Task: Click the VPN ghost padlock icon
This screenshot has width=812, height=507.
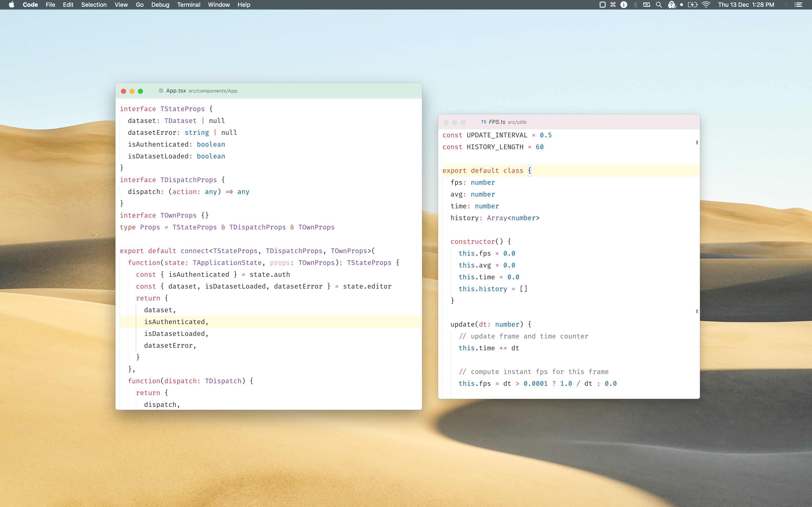Action: [671, 5]
